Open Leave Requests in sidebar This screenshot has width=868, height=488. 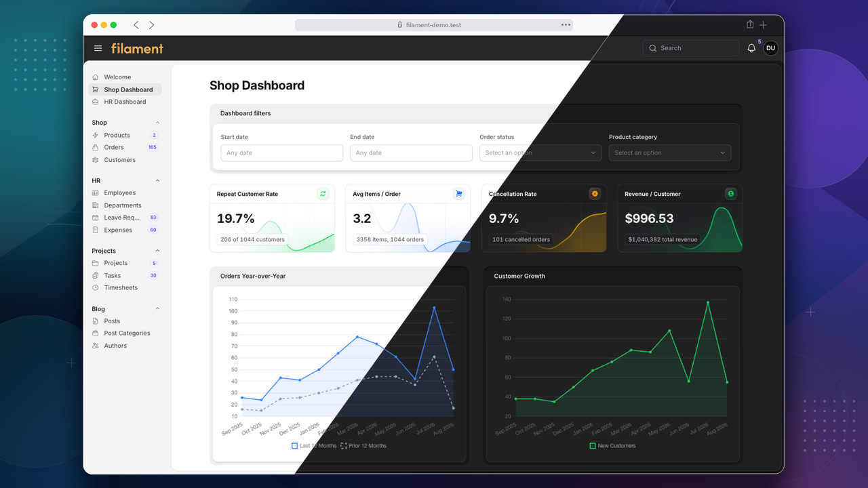(125, 218)
